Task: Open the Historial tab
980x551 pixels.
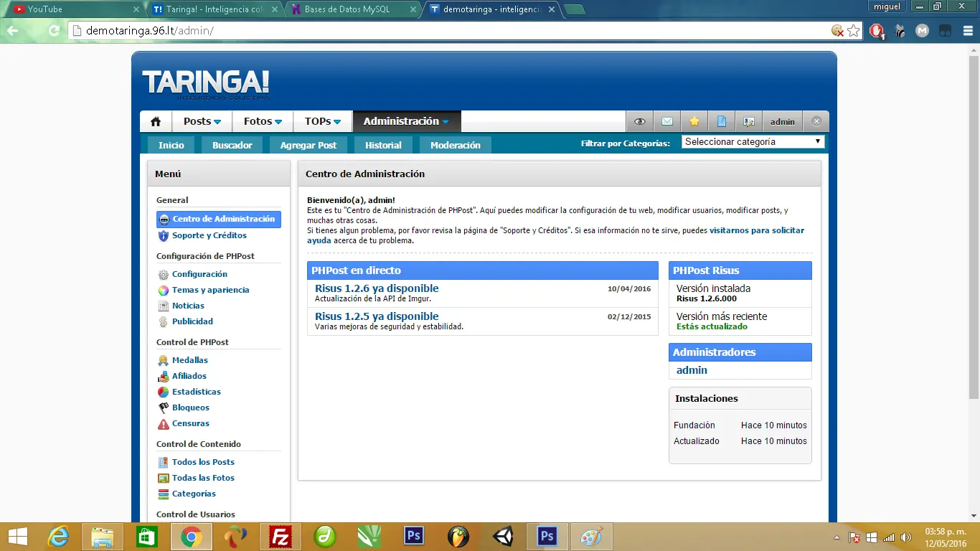Action: coord(383,145)
